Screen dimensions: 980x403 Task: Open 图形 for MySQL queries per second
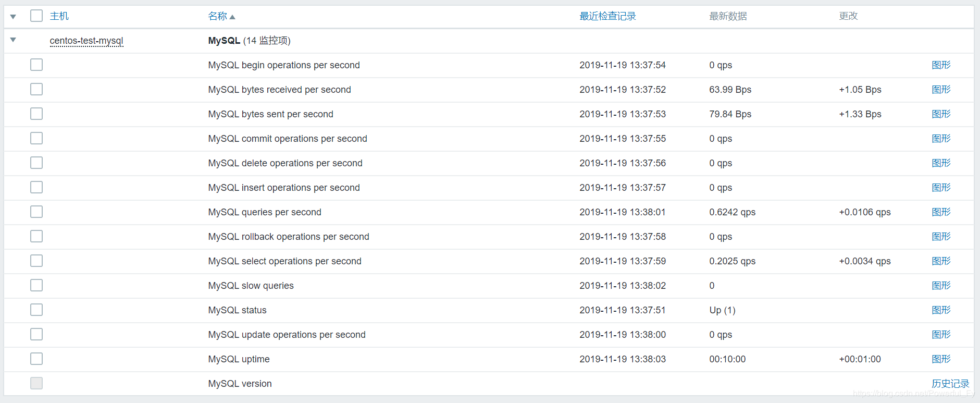click(941, 212)
